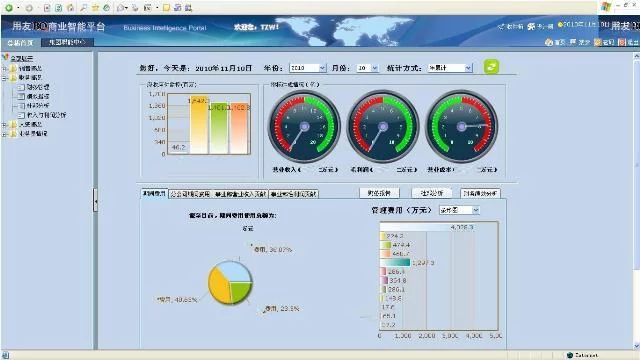Click the blue home icon in header links
Screen dimensions: 640x360
[x=549, y=42]
